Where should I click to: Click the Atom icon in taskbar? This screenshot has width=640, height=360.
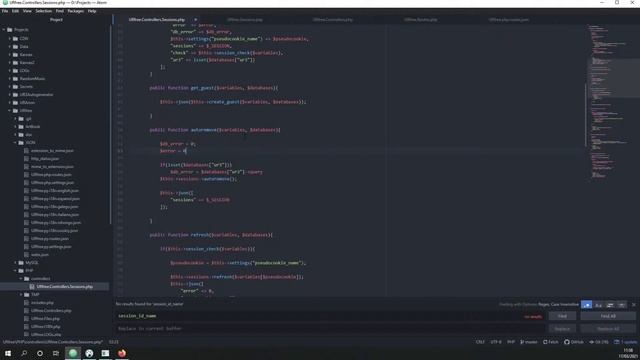pos(73,353)
